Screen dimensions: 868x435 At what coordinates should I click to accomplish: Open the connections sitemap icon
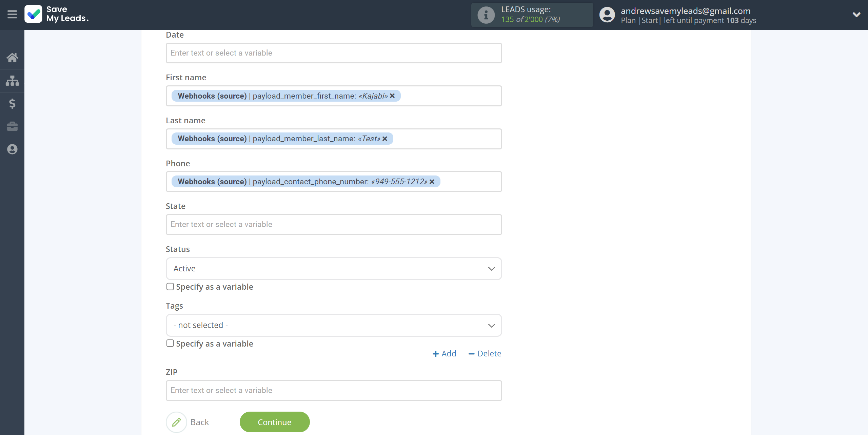12,81
